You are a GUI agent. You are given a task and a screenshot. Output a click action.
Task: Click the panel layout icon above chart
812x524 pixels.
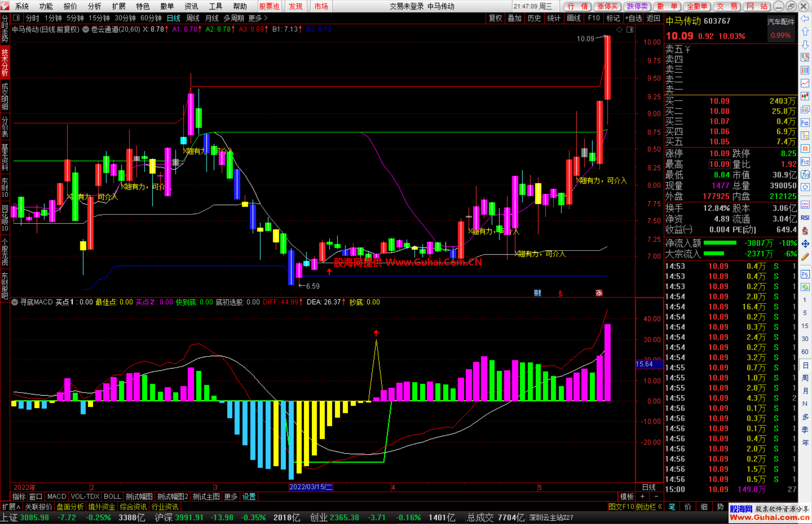click(630, 29)
